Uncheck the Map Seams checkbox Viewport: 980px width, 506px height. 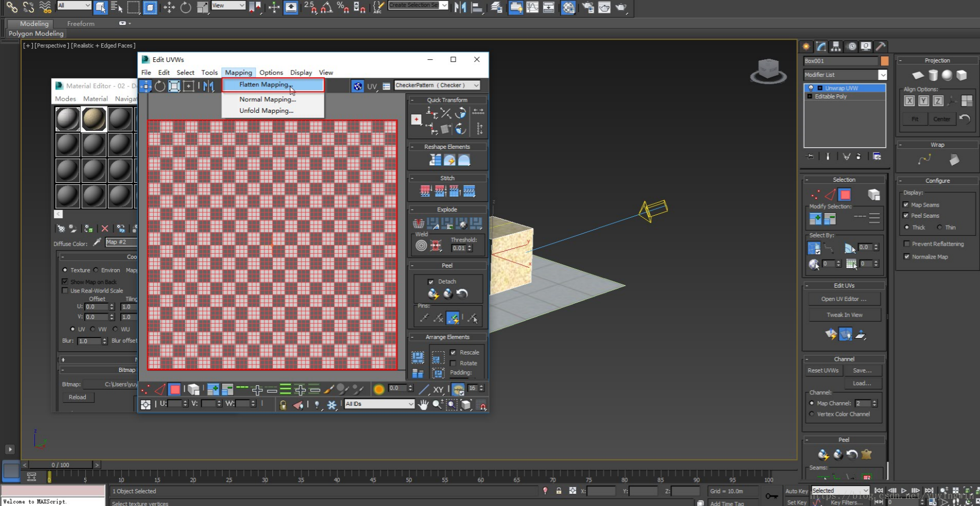pyautogui.click(x=906, y=205)
